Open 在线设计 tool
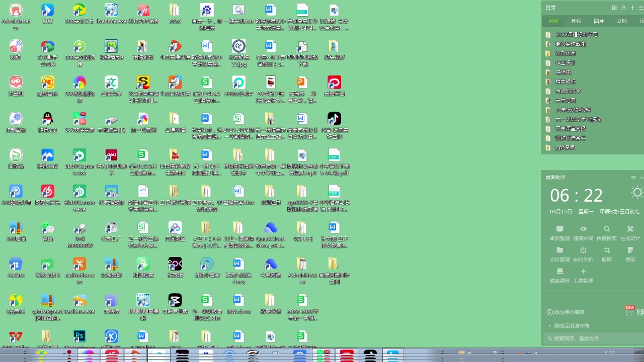 [x=630, y=233]
